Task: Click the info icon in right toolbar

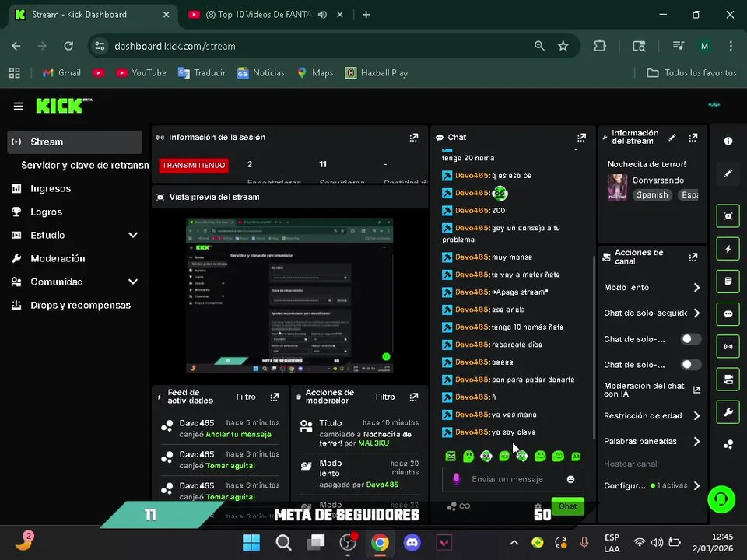Action: pos(728,141)
